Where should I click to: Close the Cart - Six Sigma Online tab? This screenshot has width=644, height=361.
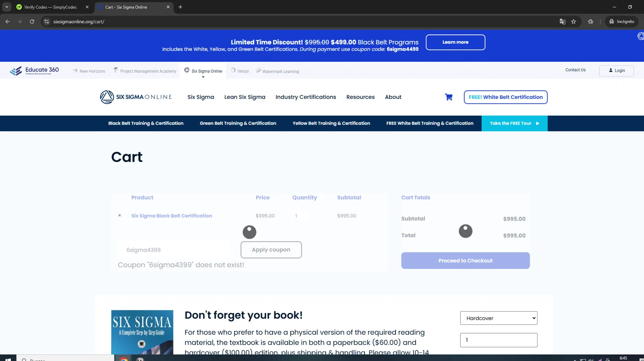click(168, 7)
